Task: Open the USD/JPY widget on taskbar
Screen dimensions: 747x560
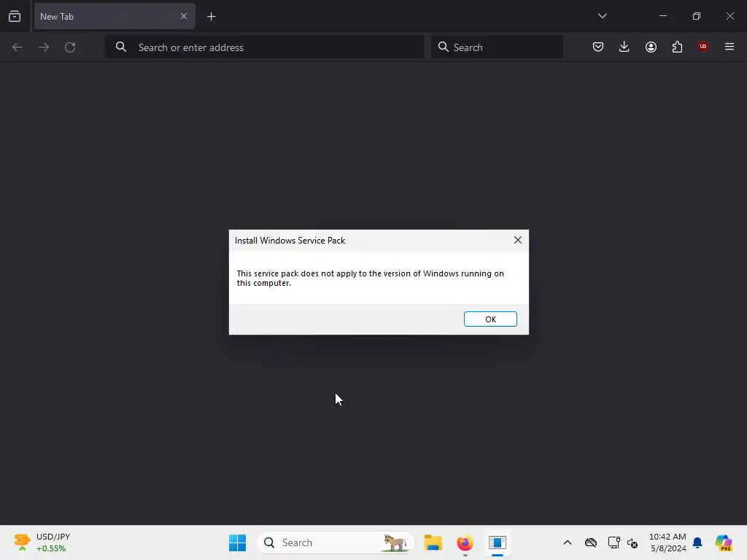Action: [42, 542]
